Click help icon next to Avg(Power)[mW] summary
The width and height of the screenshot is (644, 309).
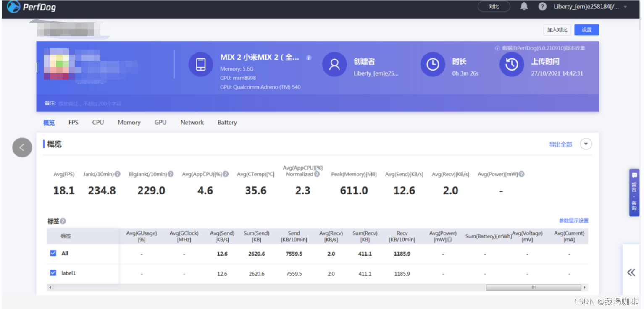click(521, 174)
